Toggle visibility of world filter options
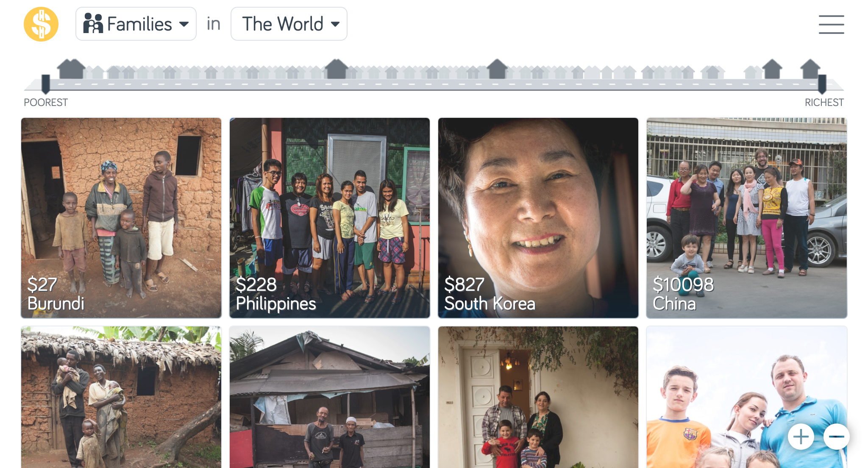Screen dimensions: 868x468 coord(289,24)
